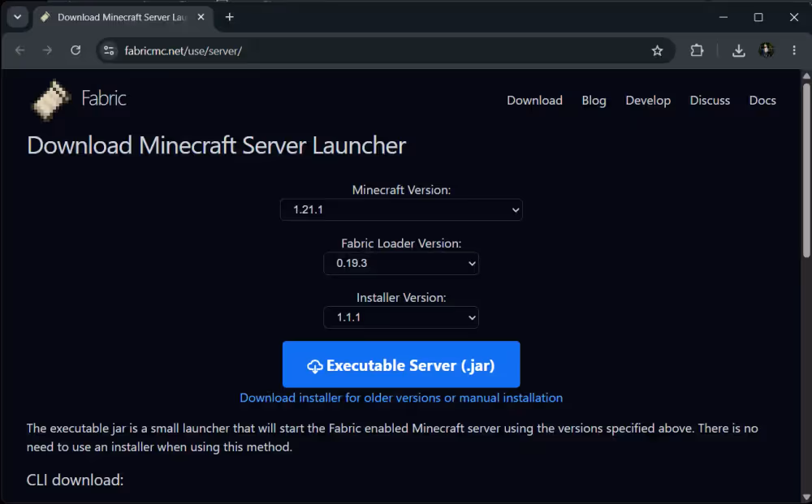The image size is (812, 504).
Task: Maximize the browser window
Action: click(758, 17)
